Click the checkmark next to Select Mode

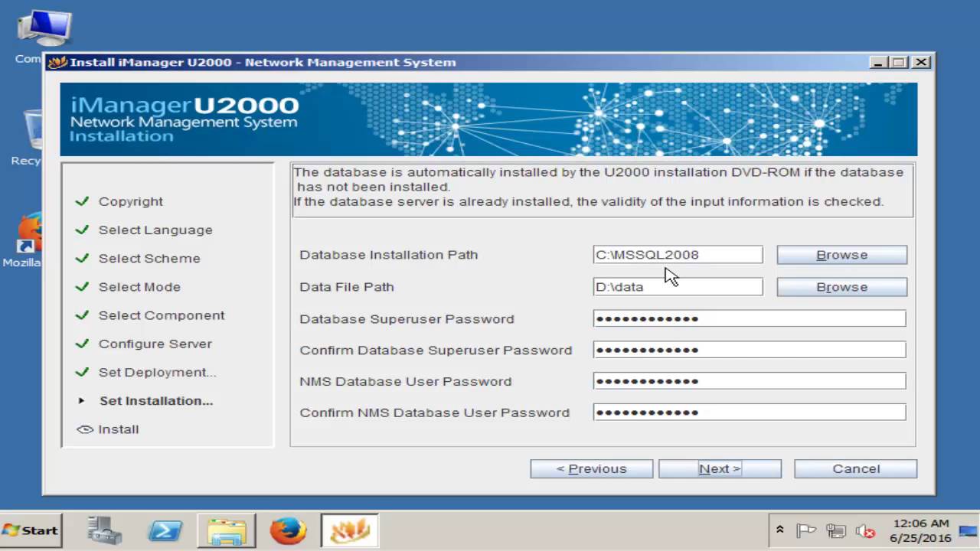coord(82,287)
